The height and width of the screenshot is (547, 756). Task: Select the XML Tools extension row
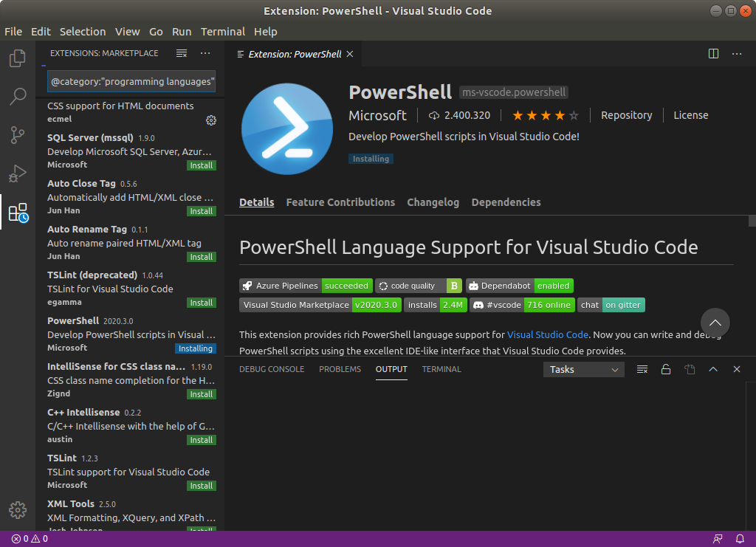pyautogui.click(x=130, y=515)
